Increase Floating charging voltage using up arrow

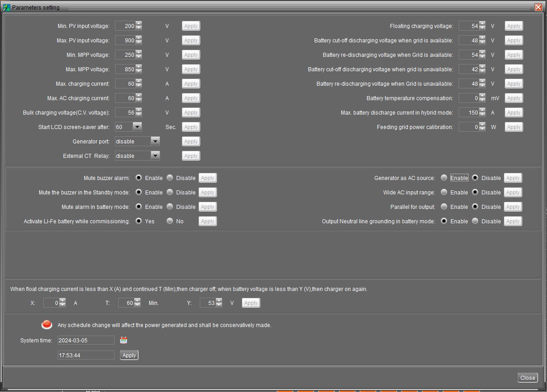tap(482, 24)
